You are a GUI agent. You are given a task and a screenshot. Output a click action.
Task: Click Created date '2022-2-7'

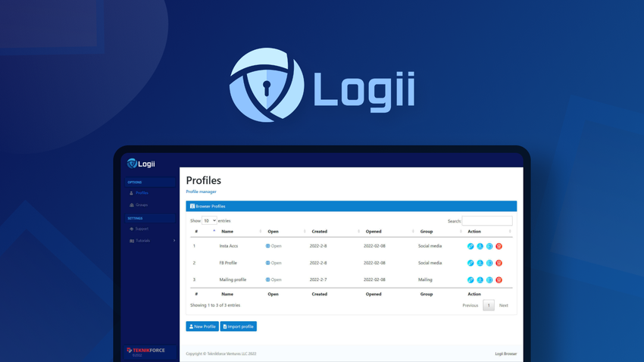point(318,279)
